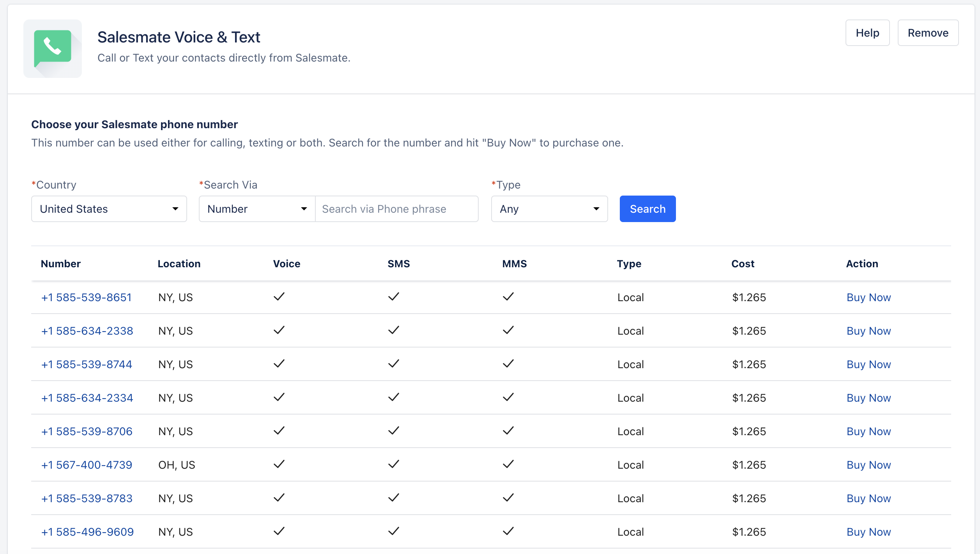980x554 pixels.
Task: Click the Salesmate Voice & Text phone icon
Action: [x=53, y=49]
